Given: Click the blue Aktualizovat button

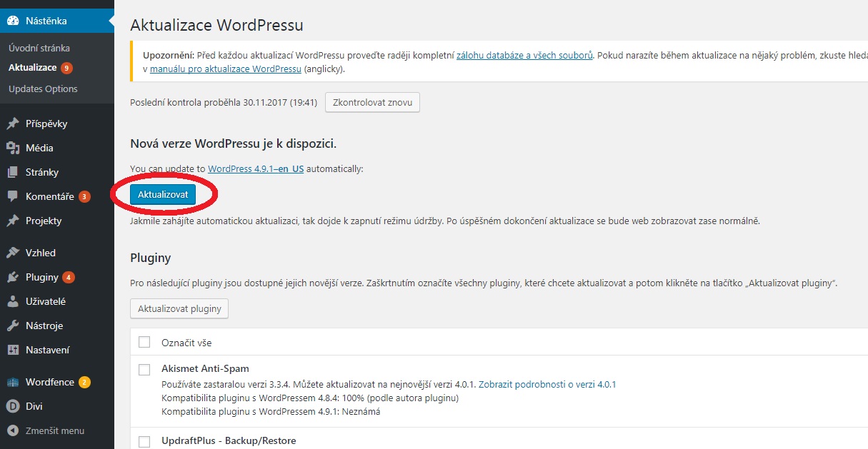Looking at the screenshot, I should pyautogui.click(x=163, y=193).
